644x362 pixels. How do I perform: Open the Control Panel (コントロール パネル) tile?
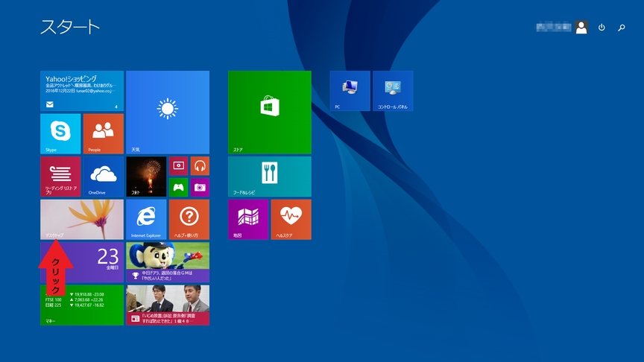(393, 91)
